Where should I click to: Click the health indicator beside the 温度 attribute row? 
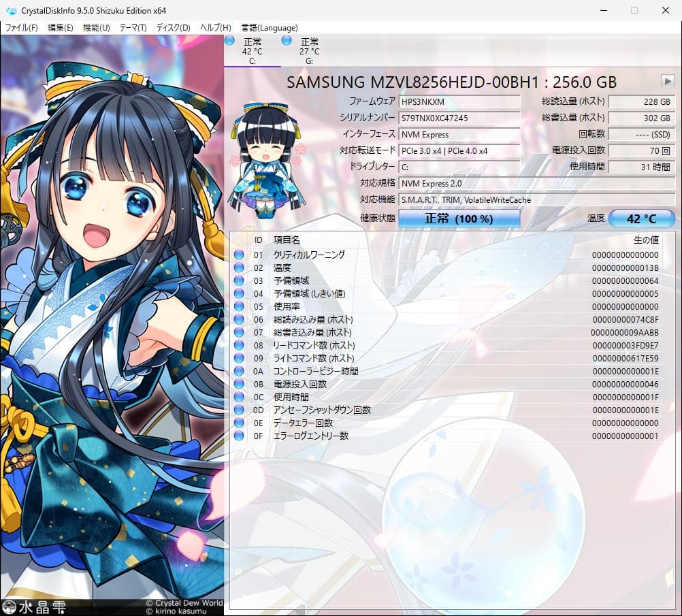tap(239, 268)
